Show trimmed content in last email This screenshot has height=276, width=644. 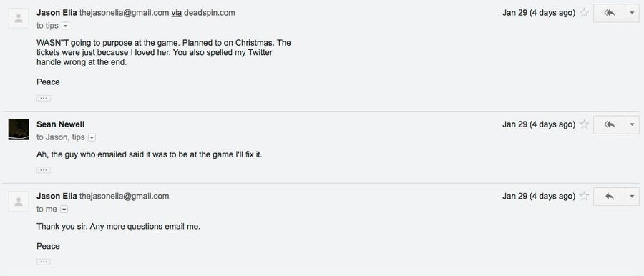(x=44, y=262)
